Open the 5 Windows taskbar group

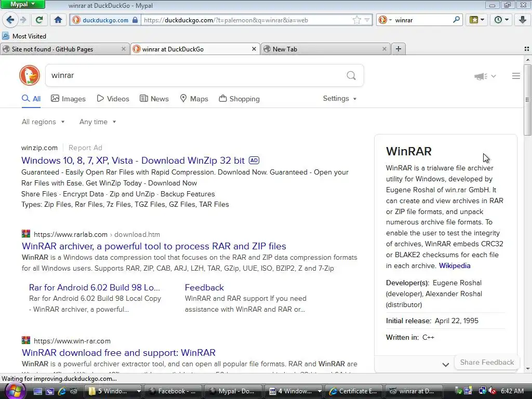pos(113,391)
